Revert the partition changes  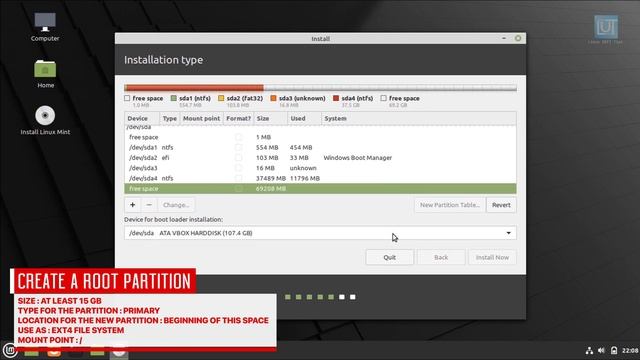click(501, 205)
